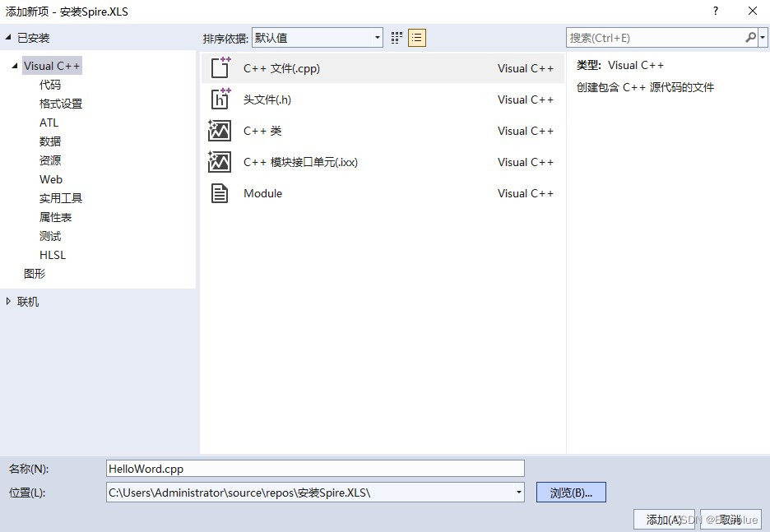Open the 位置 path dropdown arrow
770x532 pixels.
point(518,493)
